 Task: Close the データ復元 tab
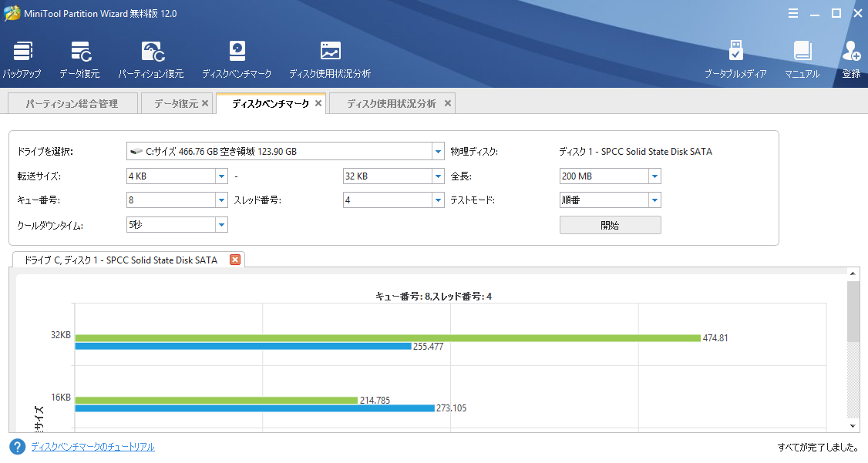click(x=205, y=103)
